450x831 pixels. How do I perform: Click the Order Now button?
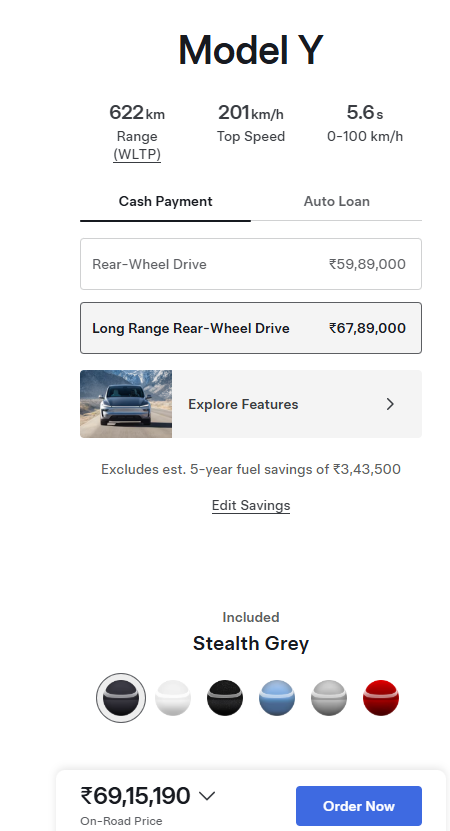(x=359, y=806)
